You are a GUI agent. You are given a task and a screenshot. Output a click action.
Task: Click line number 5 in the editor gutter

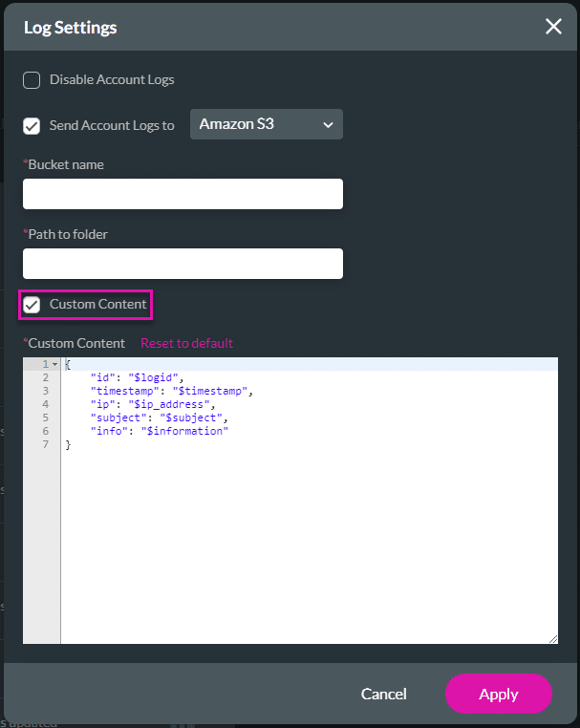(45, 418)
